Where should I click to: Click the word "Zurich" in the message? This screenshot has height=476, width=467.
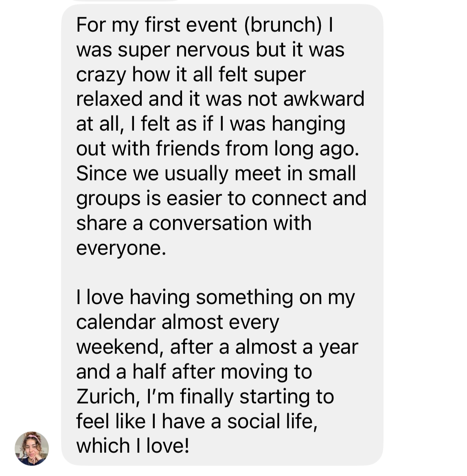click(106, 397)
